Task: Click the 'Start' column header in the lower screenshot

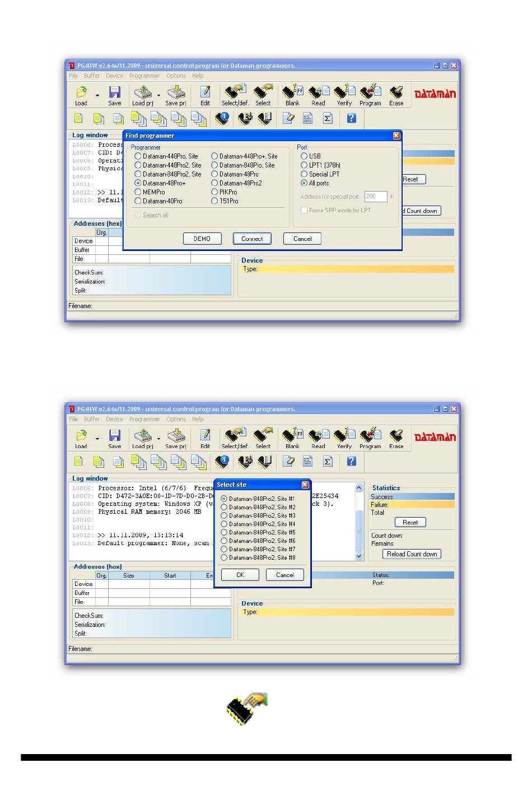Action: point(170,575)
